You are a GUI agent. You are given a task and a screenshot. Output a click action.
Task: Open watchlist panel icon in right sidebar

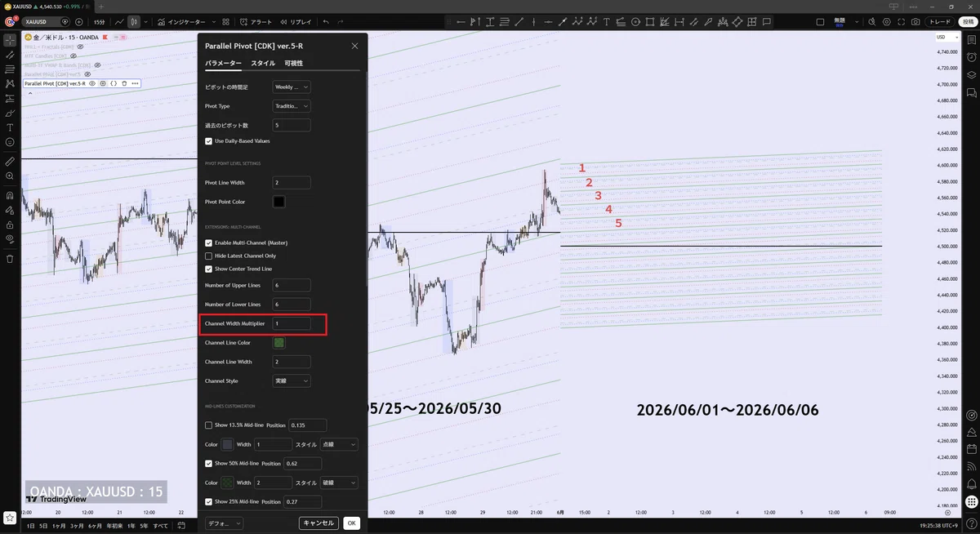click(971, 39)
